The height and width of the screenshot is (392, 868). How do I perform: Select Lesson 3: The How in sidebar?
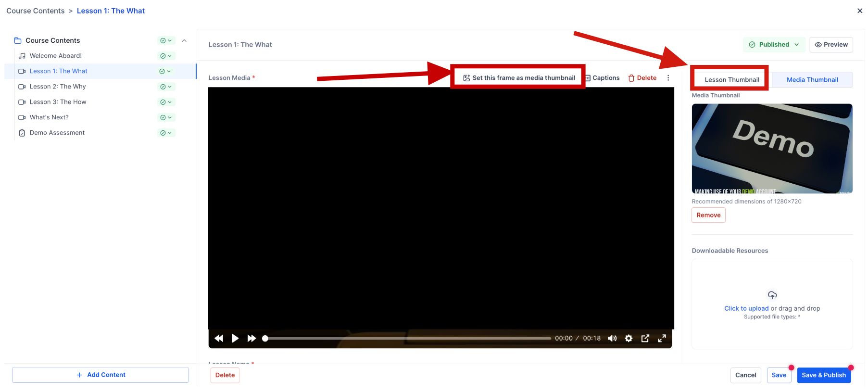[58, 102]
